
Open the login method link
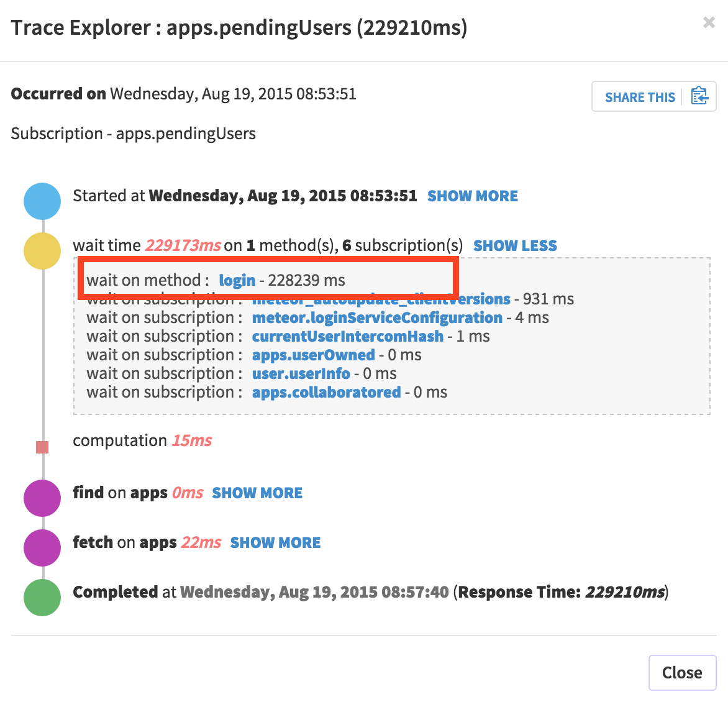237,281
